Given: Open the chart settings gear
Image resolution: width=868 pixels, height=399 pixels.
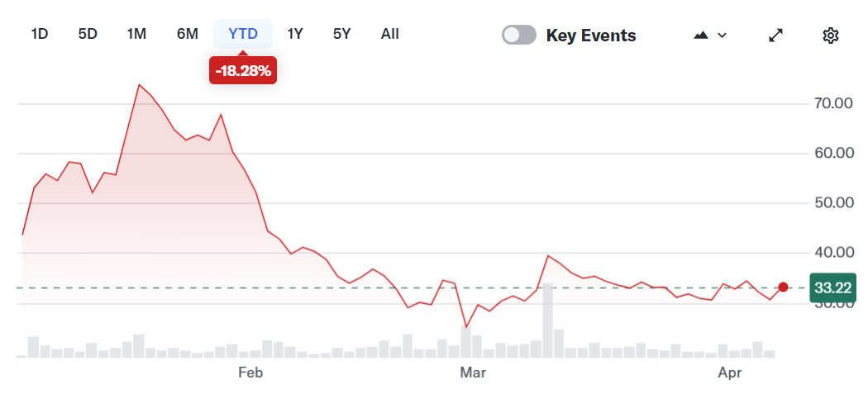Looking at the screenshot, I should (831, 35).
